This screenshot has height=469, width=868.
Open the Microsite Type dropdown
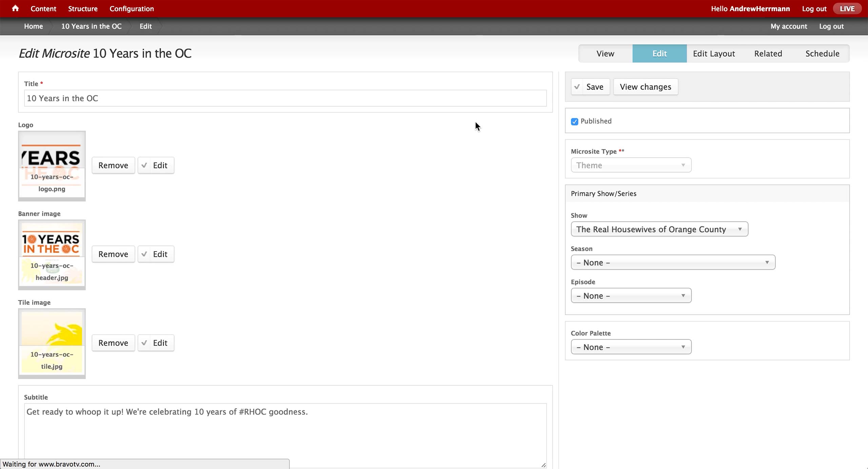point(631,165)
